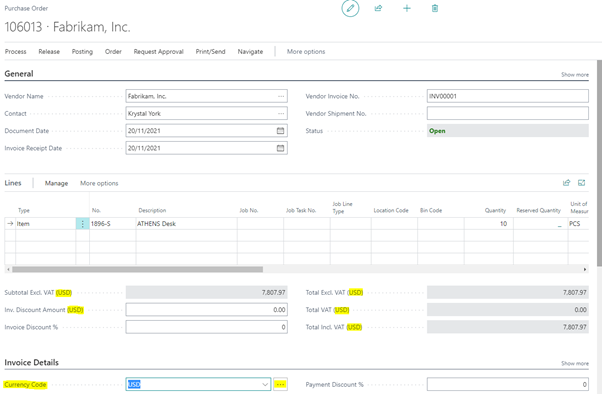Click the Bin Code column header
Image resolution: width=602 pixels, height=394 pixels.
[x=431, y=210]
